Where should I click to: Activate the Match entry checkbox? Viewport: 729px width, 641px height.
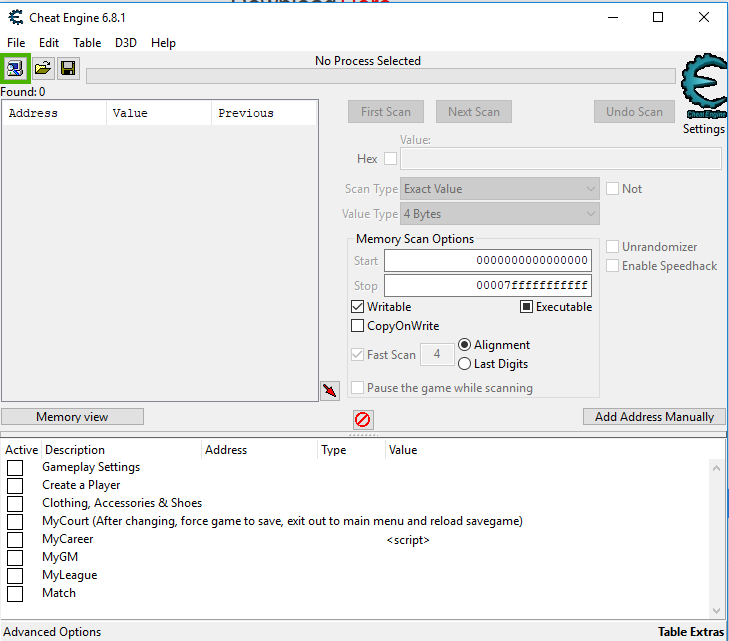point(15,594)
